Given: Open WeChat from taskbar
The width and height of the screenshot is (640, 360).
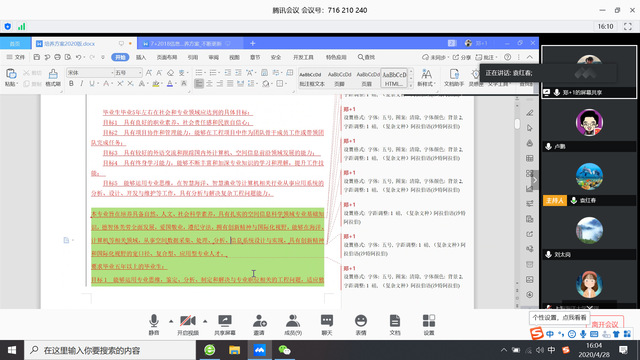Looking at the screenshot, I should [x=284, y=350].
